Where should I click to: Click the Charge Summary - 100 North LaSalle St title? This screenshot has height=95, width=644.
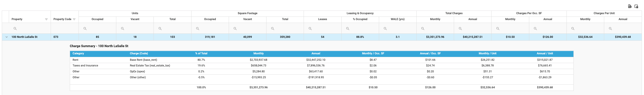[99, 46]
